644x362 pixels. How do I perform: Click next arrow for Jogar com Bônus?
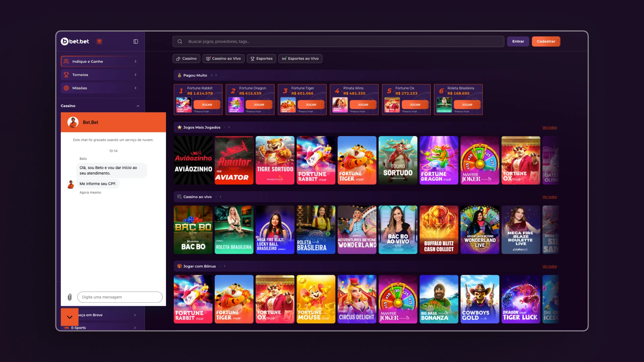coord(225,266)
